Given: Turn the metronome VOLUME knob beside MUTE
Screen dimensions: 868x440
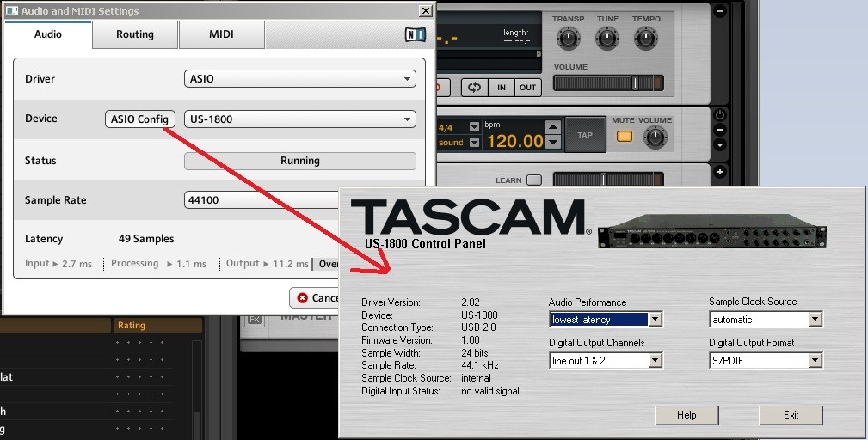Looking at the screenshot, I should (x=655, y=137).
